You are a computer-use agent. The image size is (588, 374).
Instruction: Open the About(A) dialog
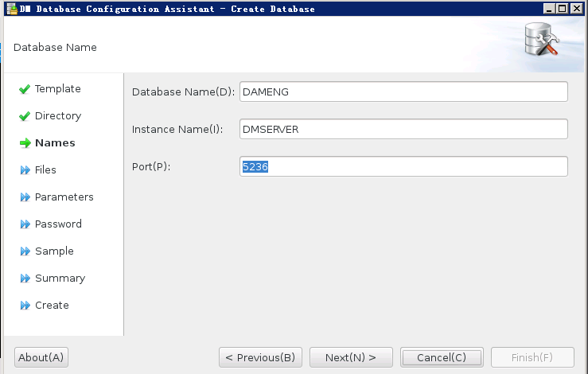point(41,357)
